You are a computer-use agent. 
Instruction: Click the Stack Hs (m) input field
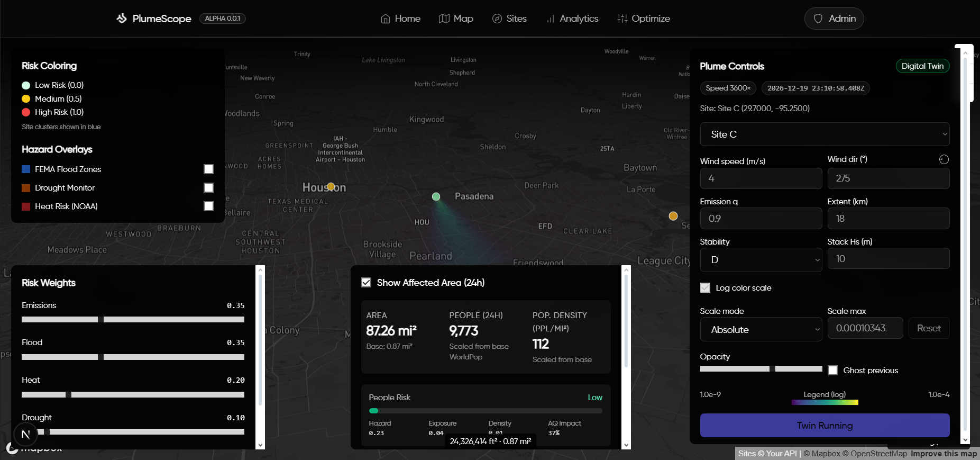click(x=889, y=259)
